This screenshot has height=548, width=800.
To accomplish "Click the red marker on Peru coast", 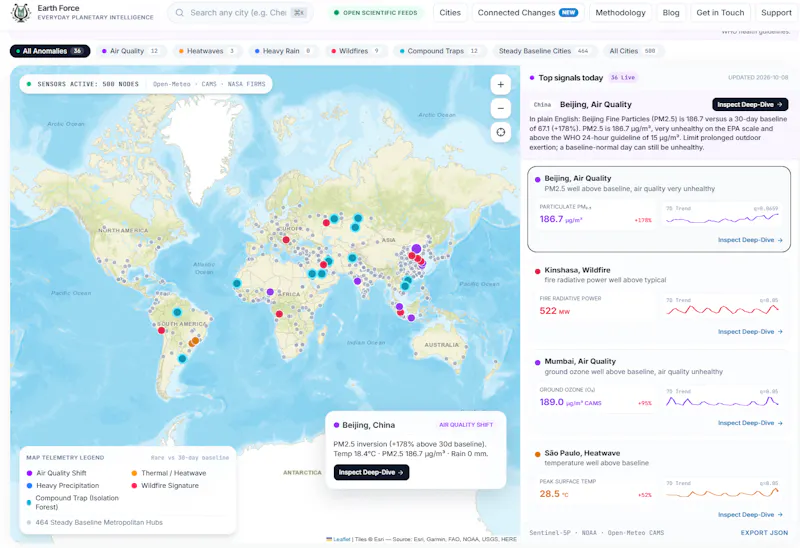I will (161, 331).
